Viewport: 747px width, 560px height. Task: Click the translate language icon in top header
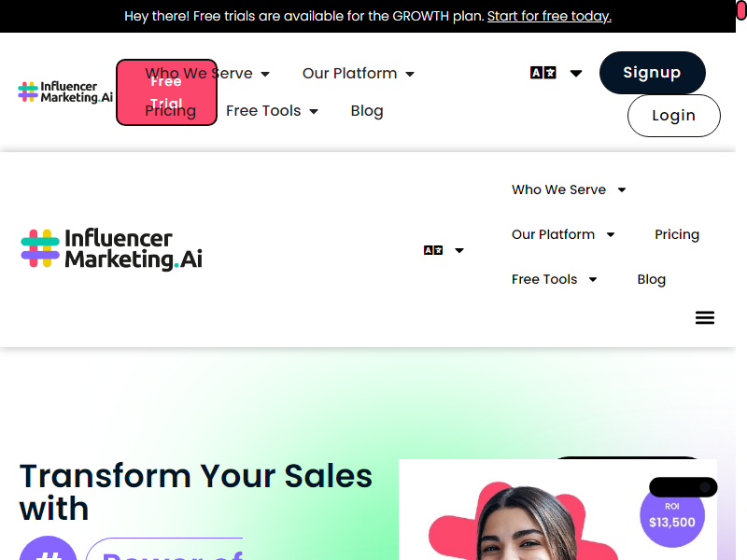coord(543,73)
